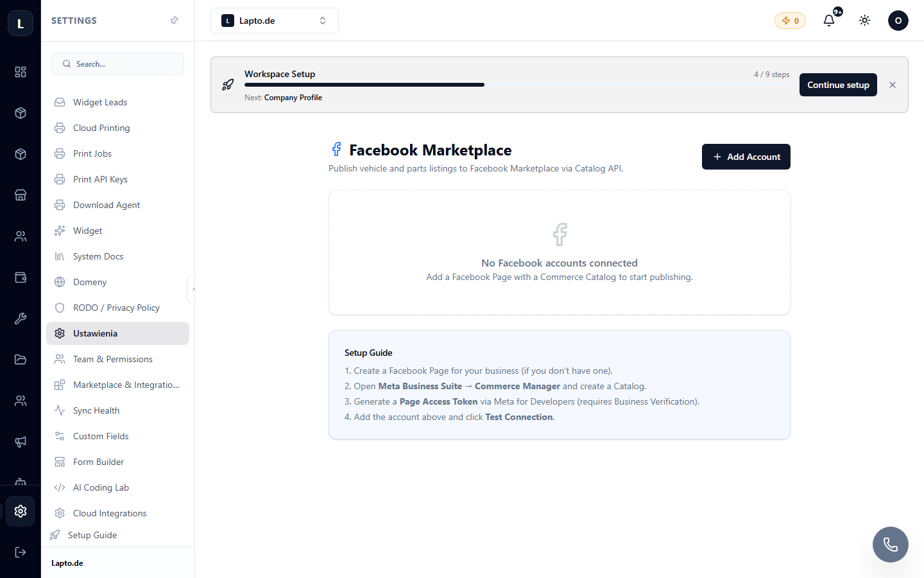Collapse the settings sidebar with the edge handle
924x578 pixels.
[191, 289]
